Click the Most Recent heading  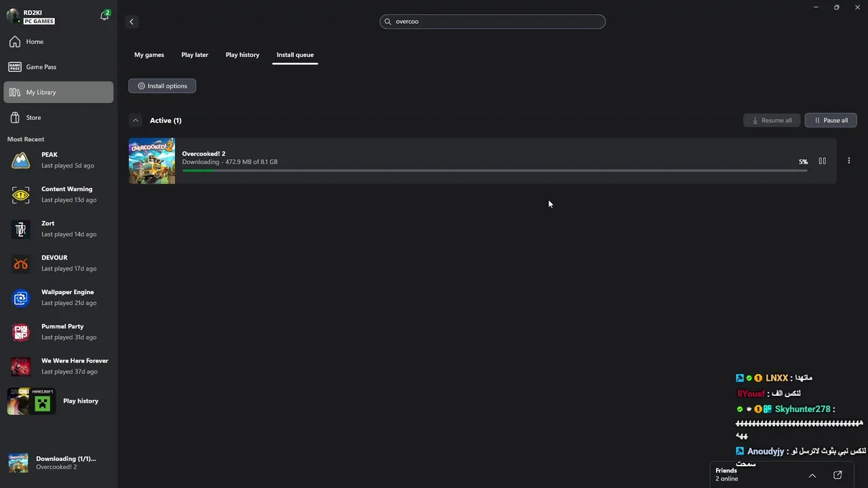point(26,139)
